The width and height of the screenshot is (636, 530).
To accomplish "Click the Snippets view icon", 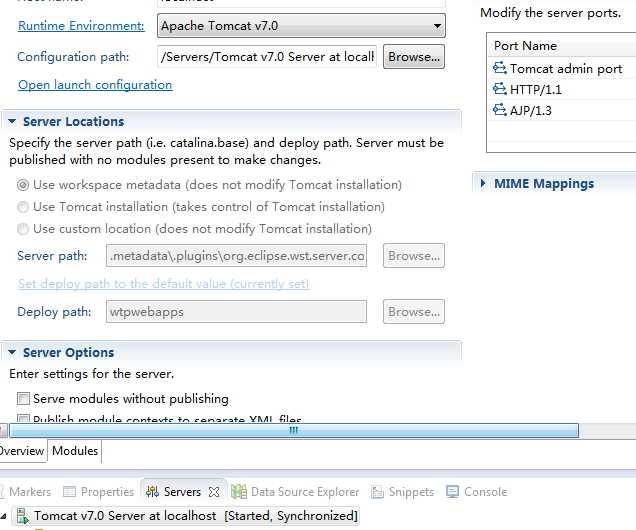I will click(x=377, y=492).
